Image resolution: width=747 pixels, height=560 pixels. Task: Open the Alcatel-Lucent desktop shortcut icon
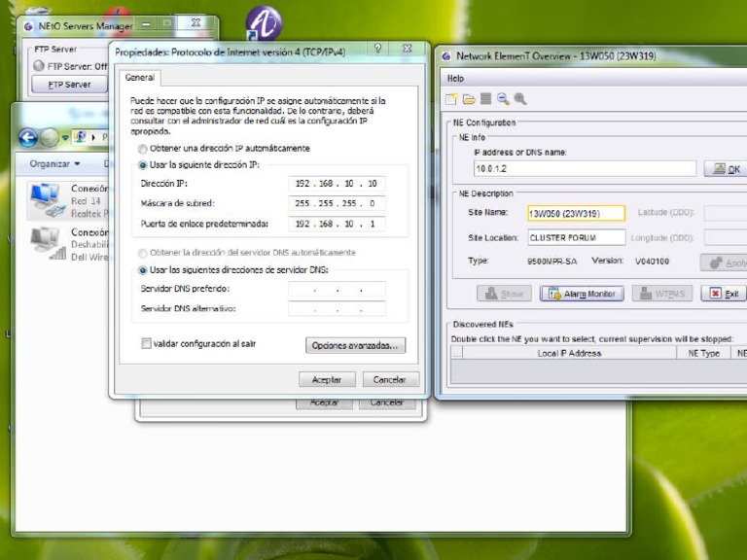(x=263, y=22)
